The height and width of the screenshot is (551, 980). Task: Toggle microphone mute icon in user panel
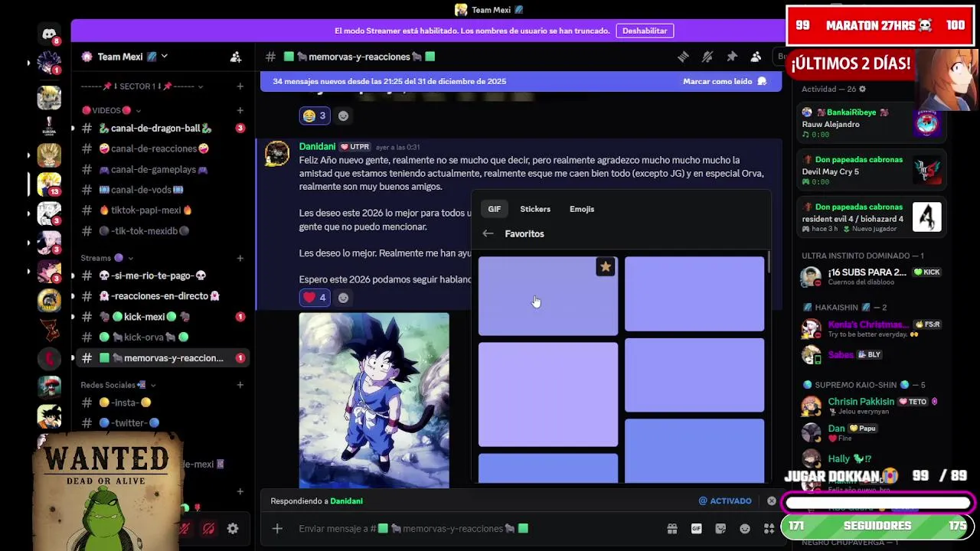coord(185,528)
